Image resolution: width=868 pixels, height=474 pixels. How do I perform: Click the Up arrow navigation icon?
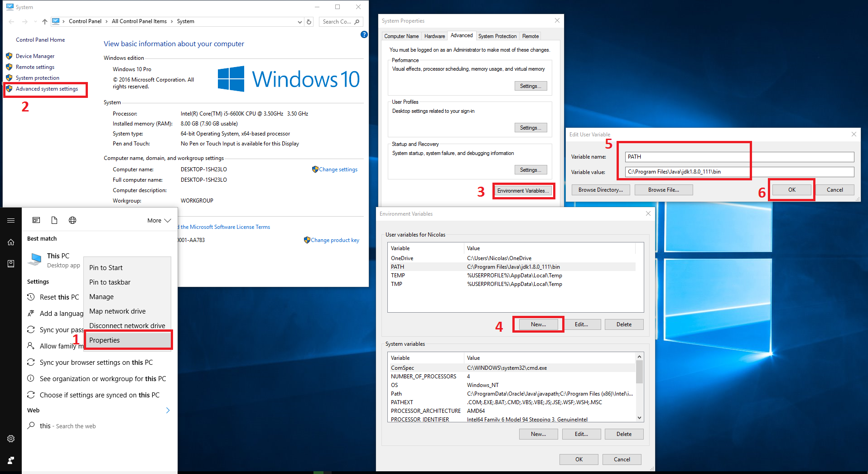44,22
